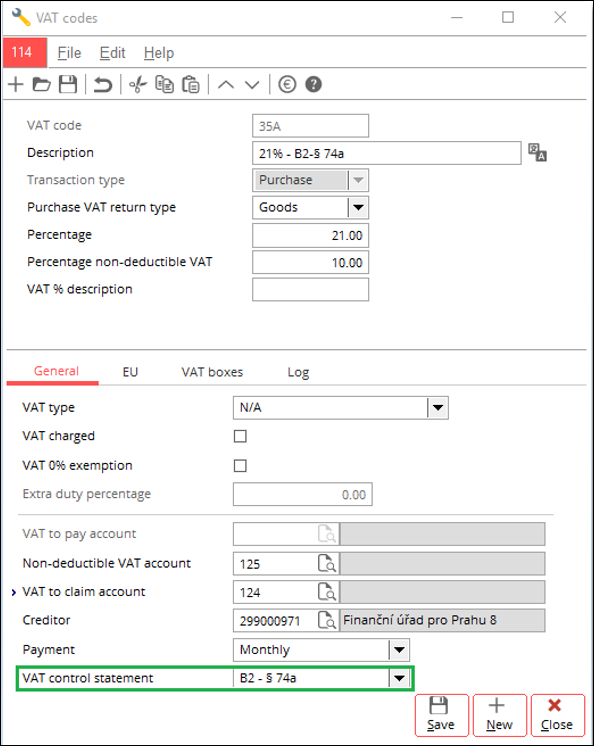This screenshot has width=594, height=746.
Task: Switch to the VAT boxes tab
Action: [x=212, y=372]
